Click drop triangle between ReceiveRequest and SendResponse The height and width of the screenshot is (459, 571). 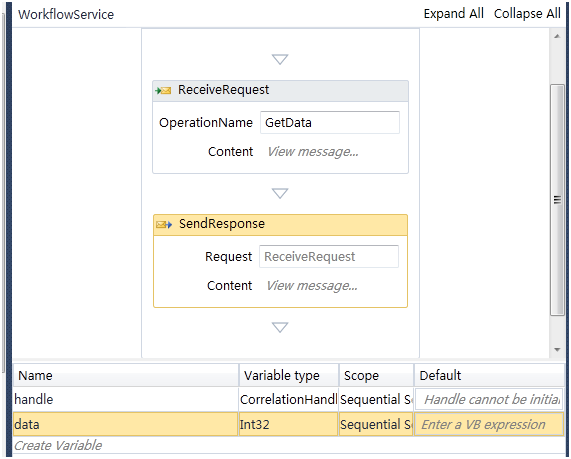280,193
